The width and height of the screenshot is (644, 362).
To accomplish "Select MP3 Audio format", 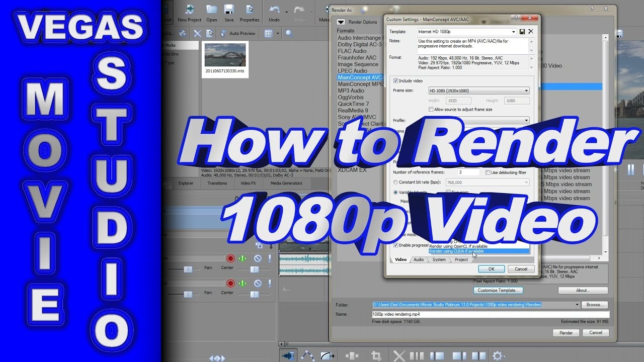I will pyautogui.click(x=351, y=90).
